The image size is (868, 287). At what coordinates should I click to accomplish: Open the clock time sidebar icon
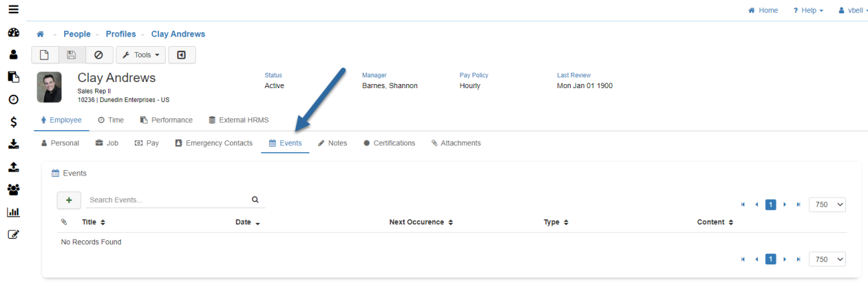[x=13, y=100]
